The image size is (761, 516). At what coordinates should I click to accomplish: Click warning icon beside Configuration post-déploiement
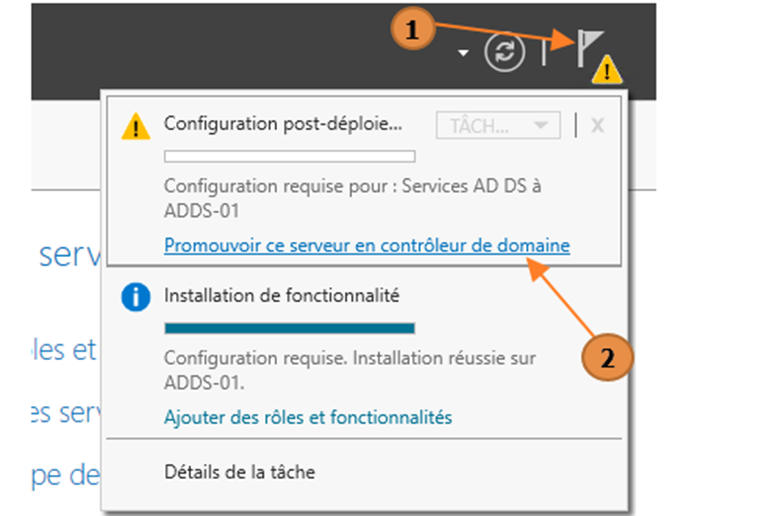tap(135, 126)
